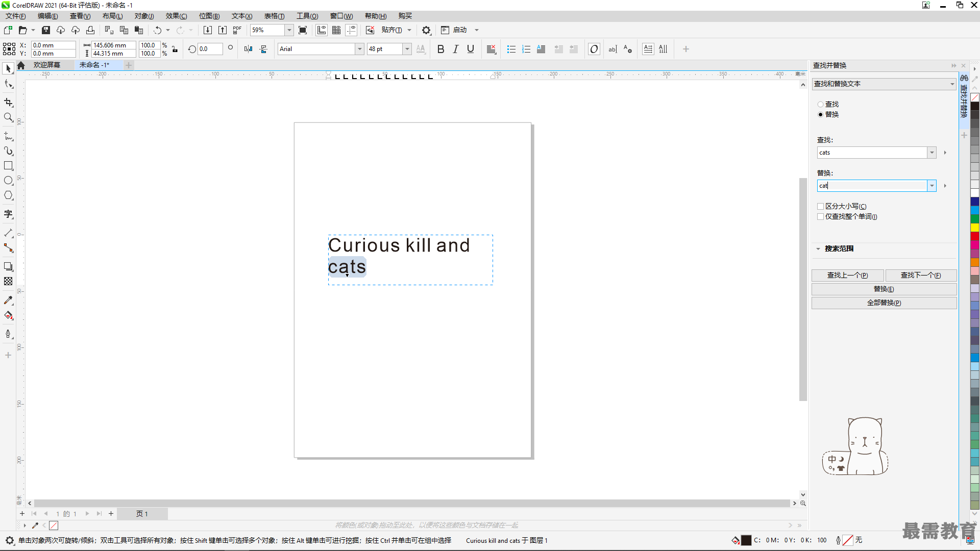Enable 区分大小写 checkbox
This screenshot has width=980, height=551.
pyautogui.click(x=820, y=206)
